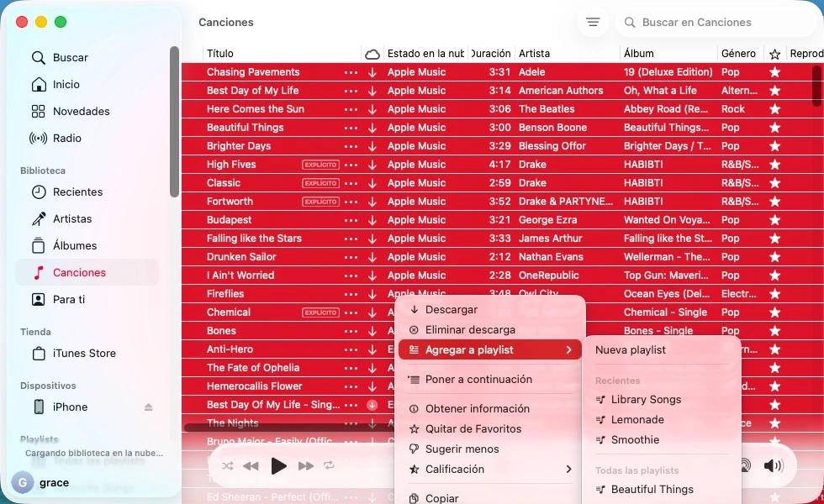Toggle favorite star for Classic
Viewport: 824px width, 504px height.
(774, 183)
